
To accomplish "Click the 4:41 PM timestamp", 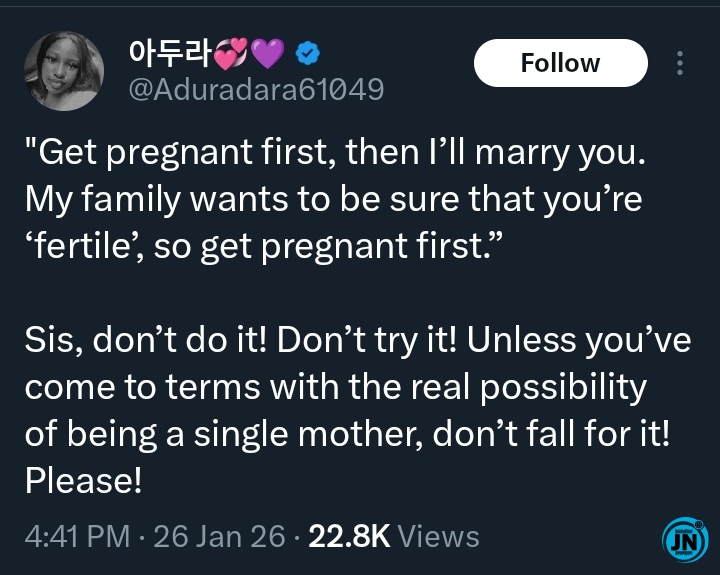I will [x=76, y=536].
